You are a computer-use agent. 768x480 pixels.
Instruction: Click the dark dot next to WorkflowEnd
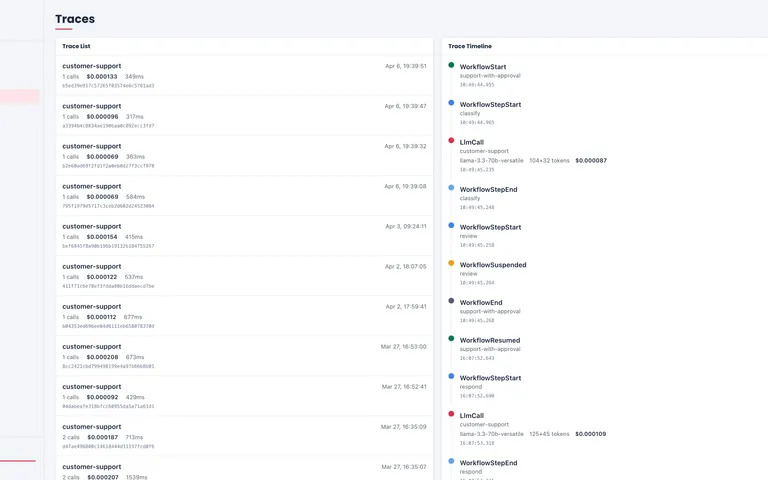pyautogui.click(x=451, y=301)
